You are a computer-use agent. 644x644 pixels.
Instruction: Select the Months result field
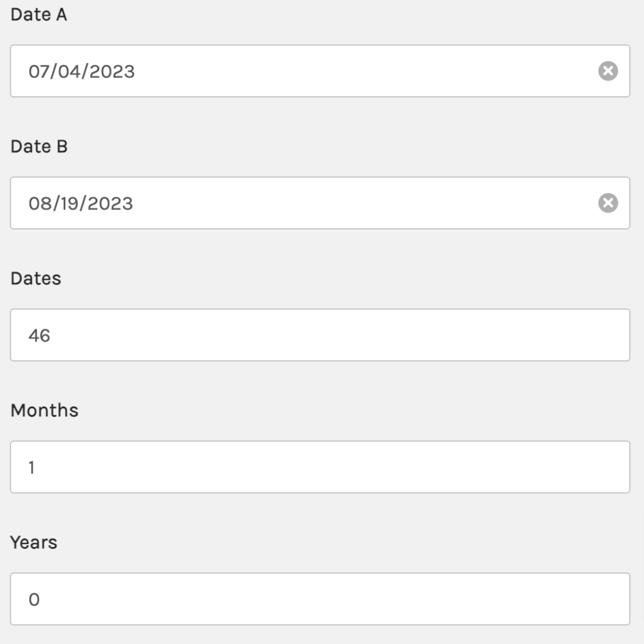320,467
